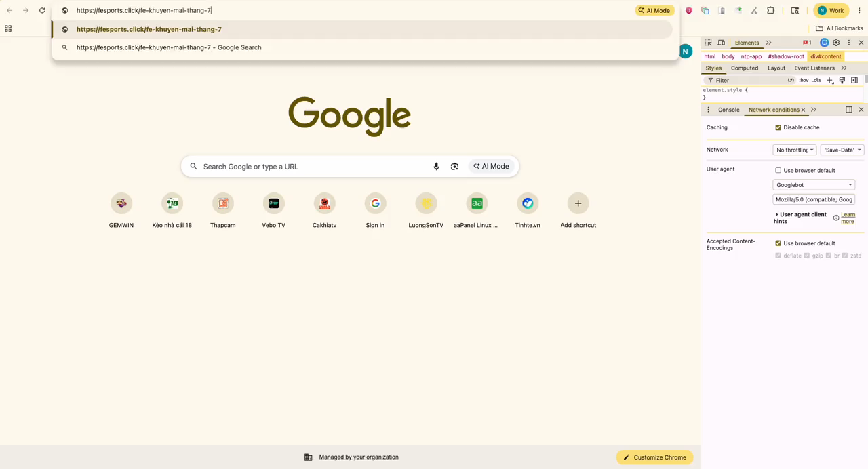Click Customize Chrome button
The image size is (868, 469).
coord(654,457)
